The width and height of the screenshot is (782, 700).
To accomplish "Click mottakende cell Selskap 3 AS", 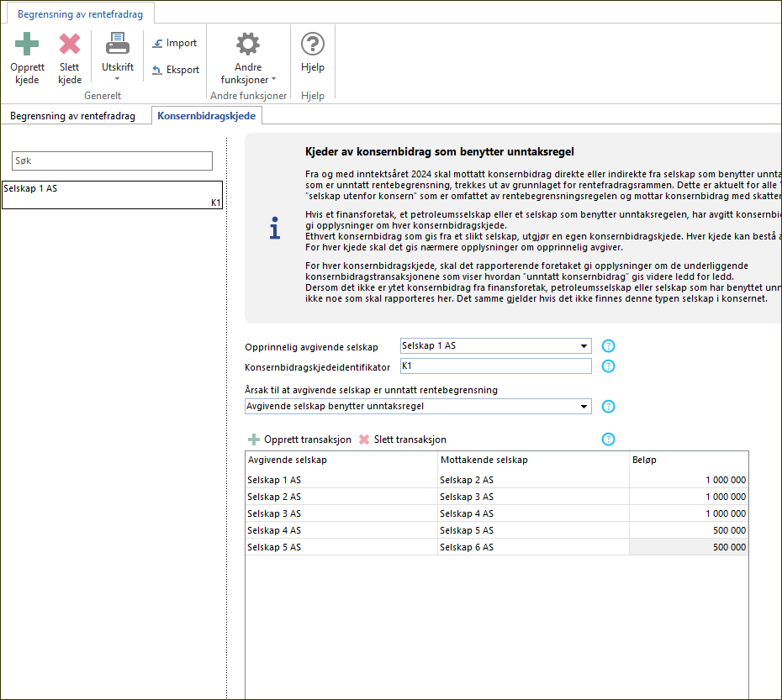I will point(533,497).
